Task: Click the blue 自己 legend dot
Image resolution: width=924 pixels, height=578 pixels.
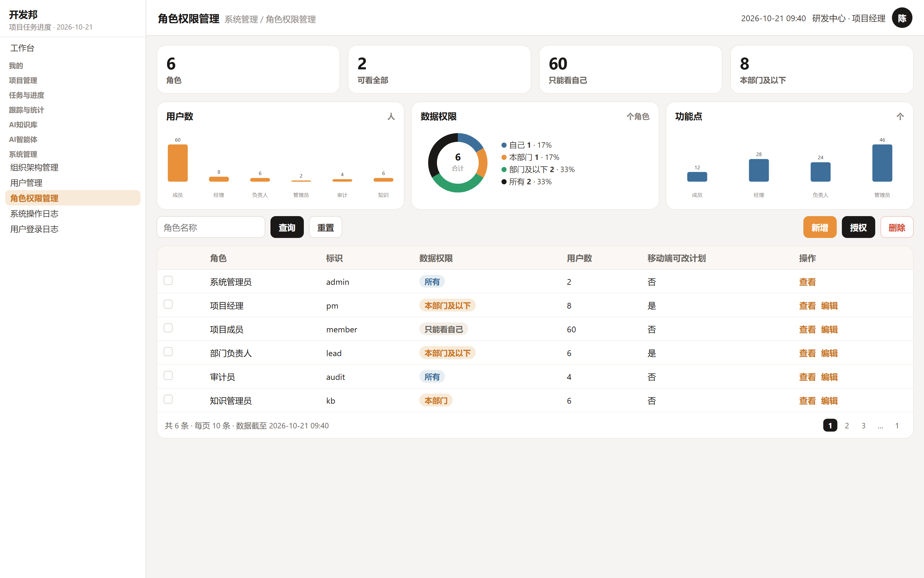Action: coord(504,145)
